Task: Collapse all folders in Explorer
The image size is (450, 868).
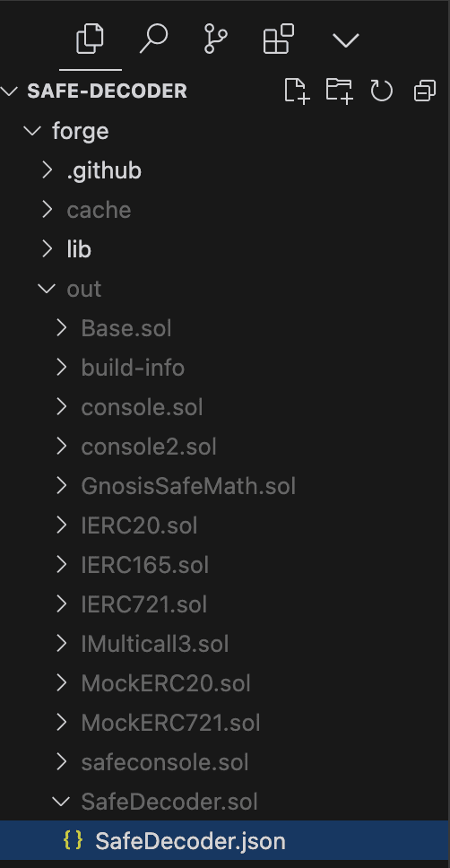Action: point(425,91)
